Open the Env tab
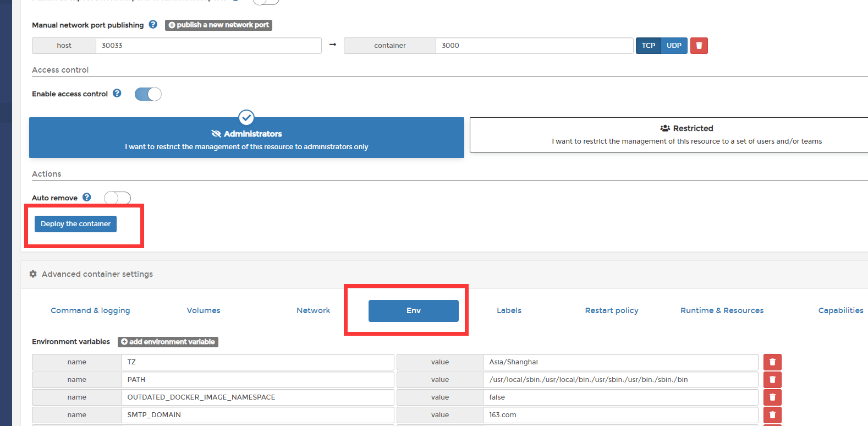Image resolution: width=868 pixels, height=426 pixels. (x=414, y=311)
